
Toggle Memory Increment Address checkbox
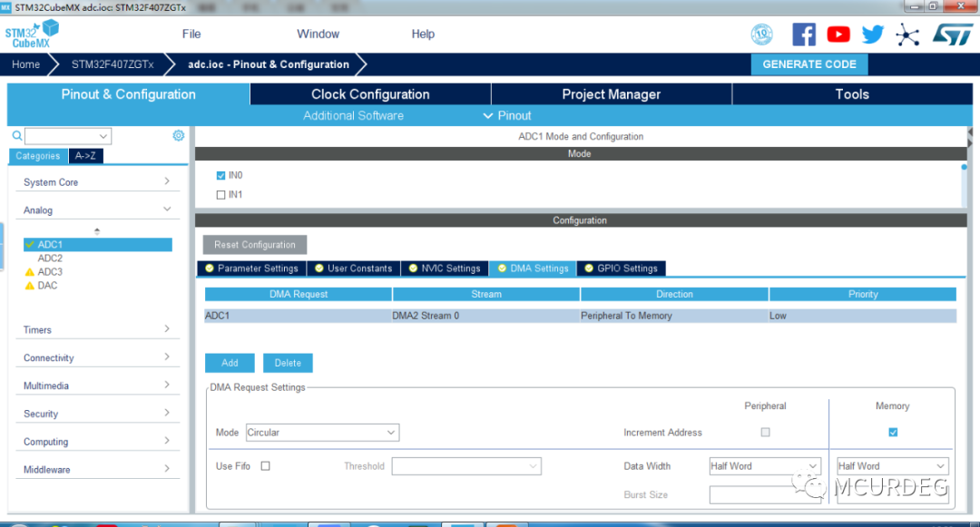(x=893, y=432)
